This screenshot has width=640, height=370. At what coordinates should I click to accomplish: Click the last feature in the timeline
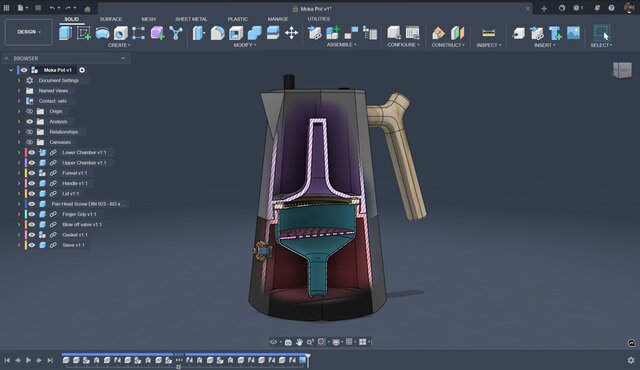click(302, 360)
